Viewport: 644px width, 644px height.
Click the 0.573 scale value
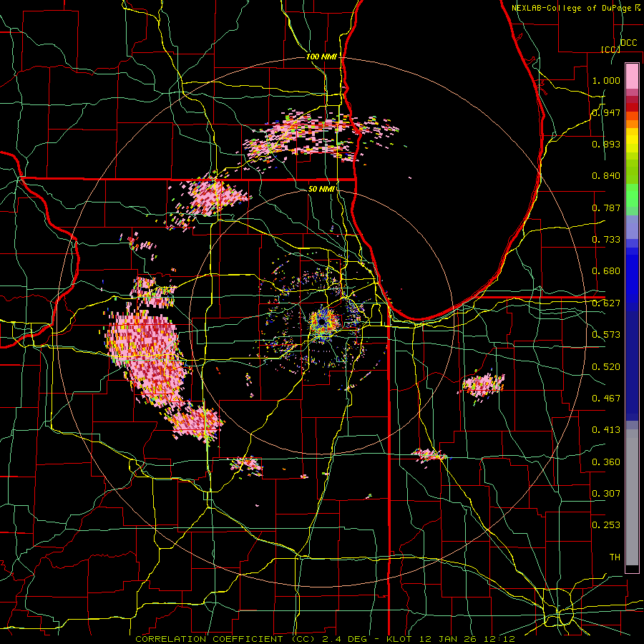click(x=606, y=335)
